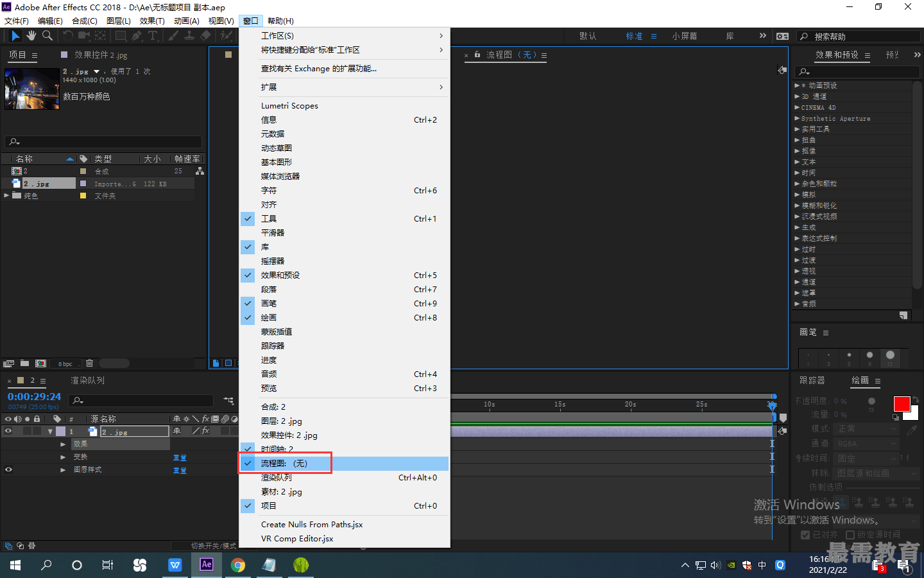924x578 pixels.
Task: Select the Hand tool
Action: [x=31, y=36]
